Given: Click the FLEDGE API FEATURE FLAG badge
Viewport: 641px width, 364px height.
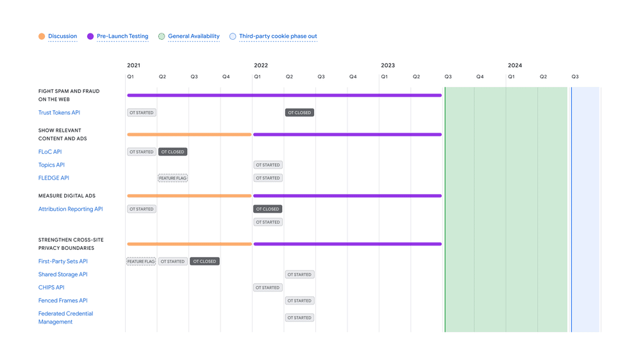Looking at the screenshot, I should pos(172,178).
